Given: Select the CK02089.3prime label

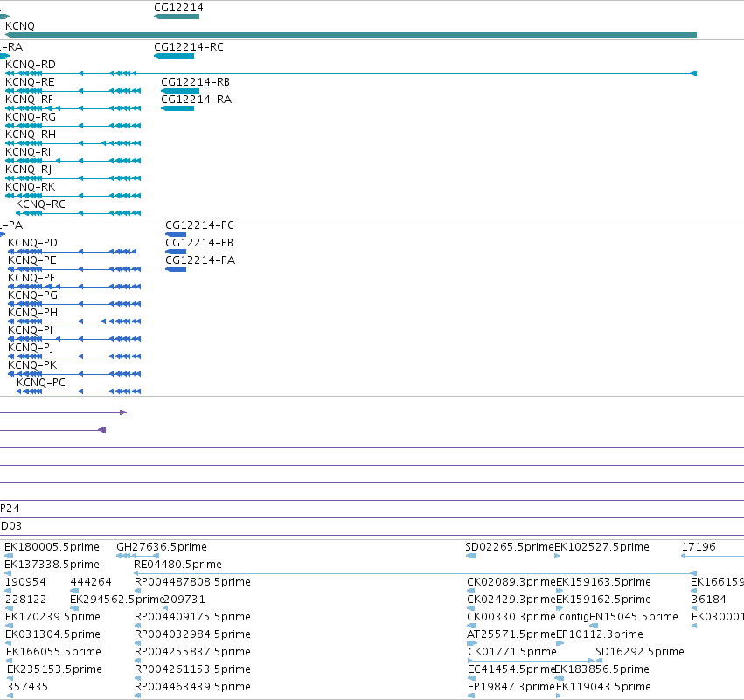Looking at the screenshot, I should coord(511,582).
